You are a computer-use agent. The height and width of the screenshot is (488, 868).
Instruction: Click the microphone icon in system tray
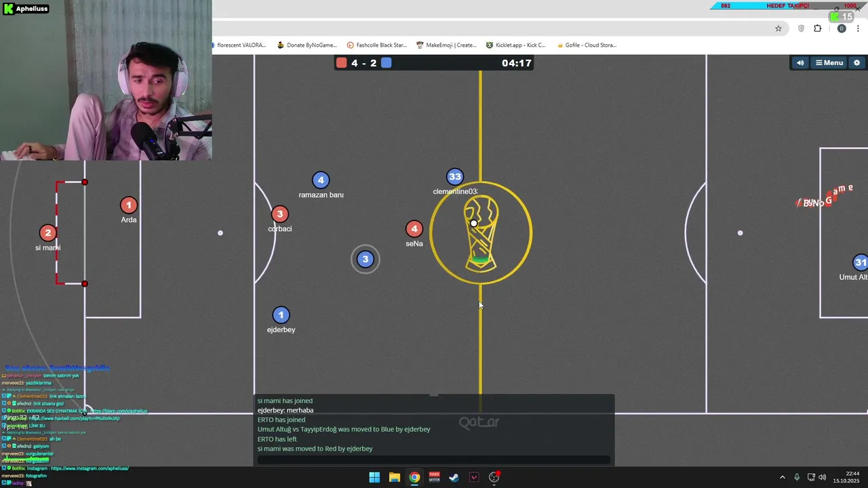(x=797, y=477)
